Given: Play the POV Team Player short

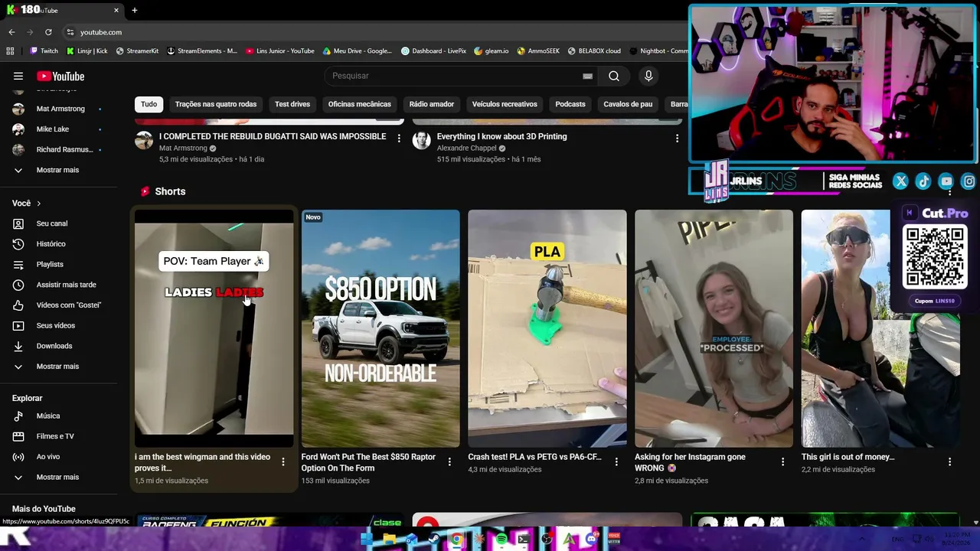Looking at the screenshot, I should tap(214, 328).
